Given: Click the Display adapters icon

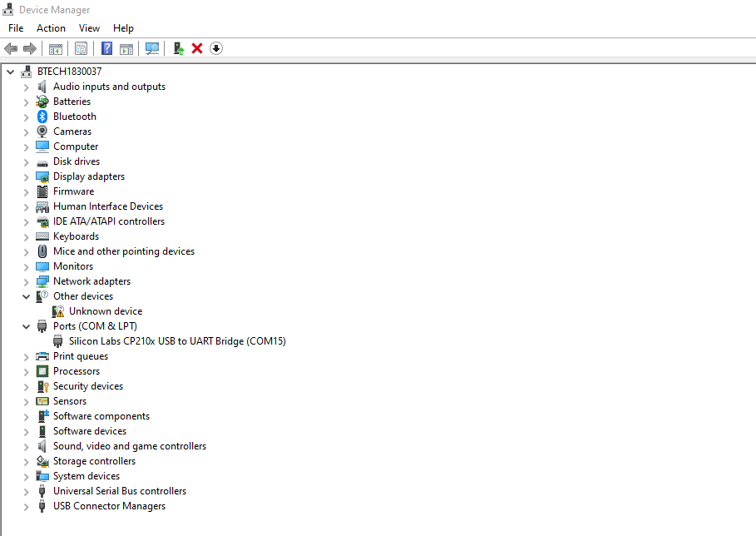Looking at the screenshot, I should 42,176.
